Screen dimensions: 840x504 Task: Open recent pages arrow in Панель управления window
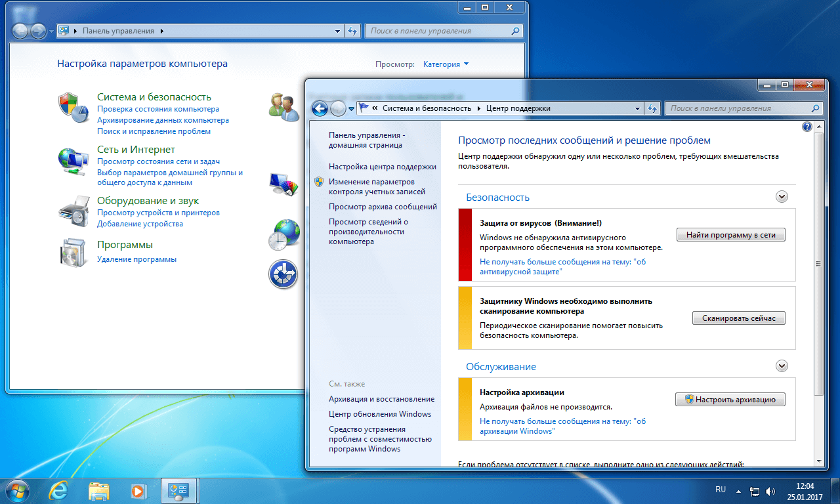(x=52, y=31)
